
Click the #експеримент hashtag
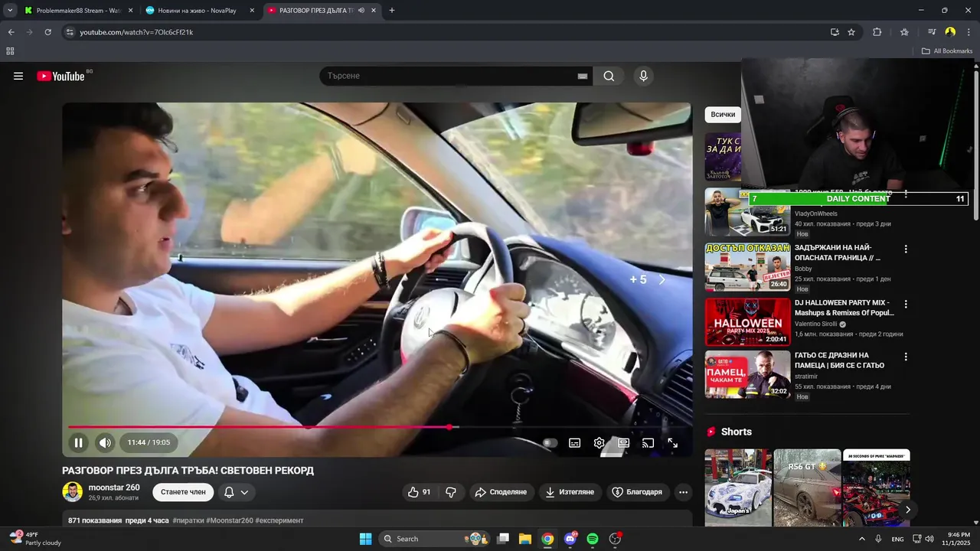point(279,520)
